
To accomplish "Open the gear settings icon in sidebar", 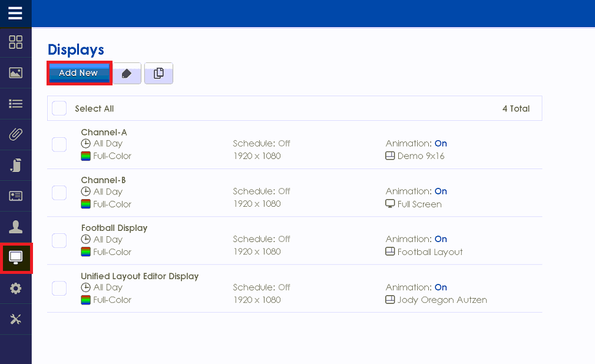I will 15,289.
